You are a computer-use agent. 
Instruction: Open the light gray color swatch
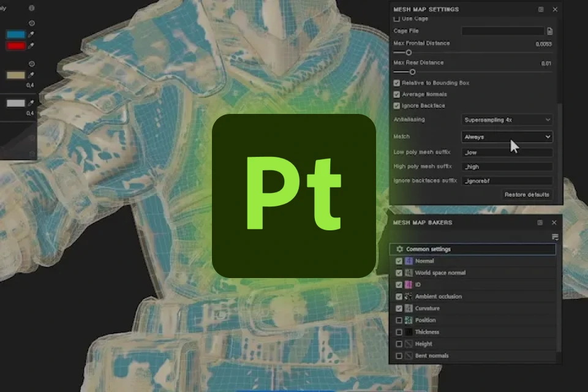coord(16,103)
